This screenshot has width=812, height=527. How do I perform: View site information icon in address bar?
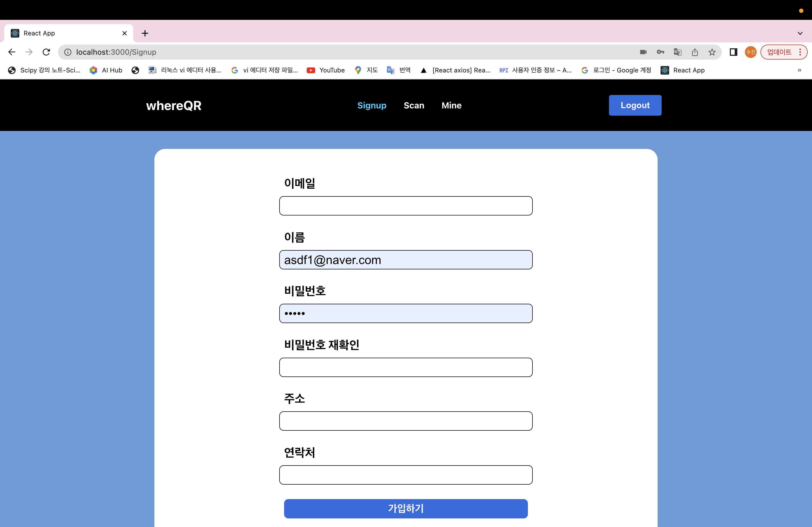pos(68,52)
